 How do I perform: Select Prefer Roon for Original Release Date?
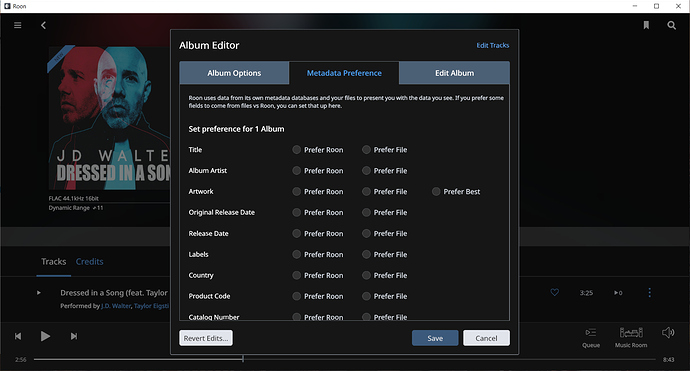click(x=297, y=212)
